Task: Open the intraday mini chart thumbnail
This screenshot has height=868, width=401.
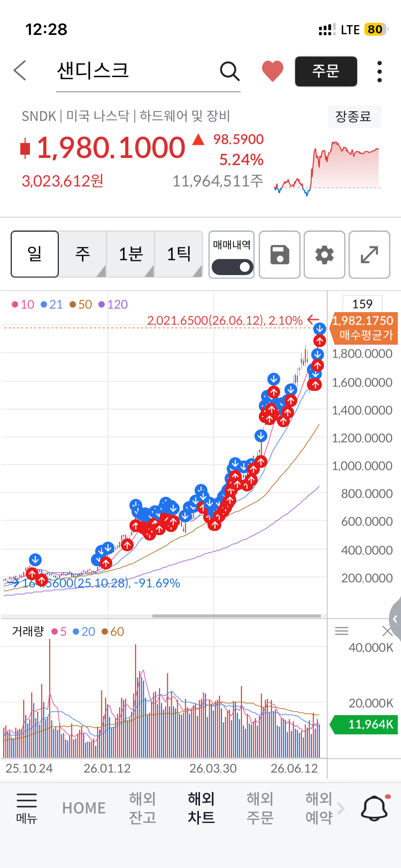Action: 327,168
